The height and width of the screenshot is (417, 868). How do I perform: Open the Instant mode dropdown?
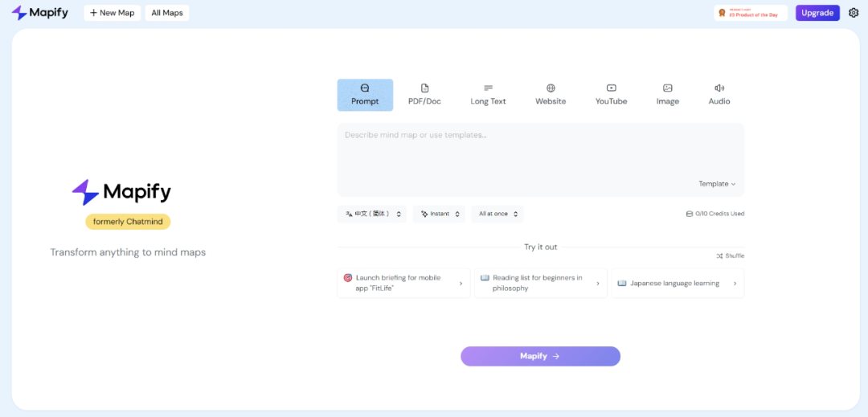point(439,214)
